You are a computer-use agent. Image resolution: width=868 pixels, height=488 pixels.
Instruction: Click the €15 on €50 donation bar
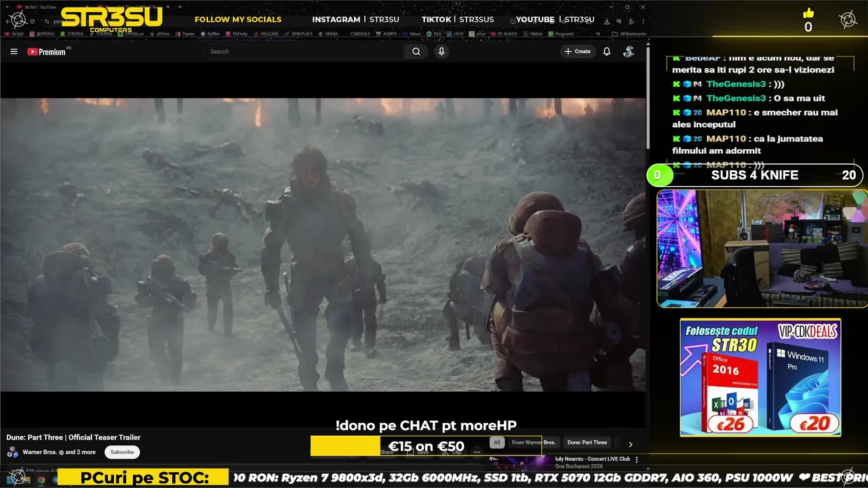click(x=426, y=446)
